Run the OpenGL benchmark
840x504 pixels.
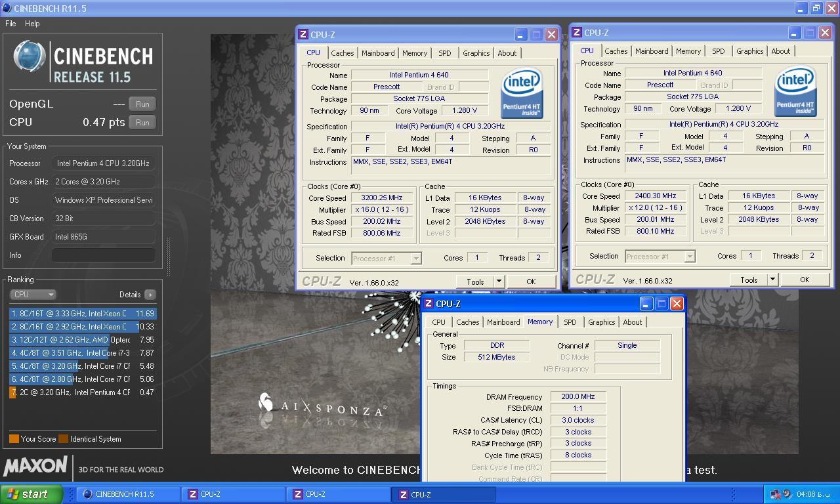coord(142,104)
